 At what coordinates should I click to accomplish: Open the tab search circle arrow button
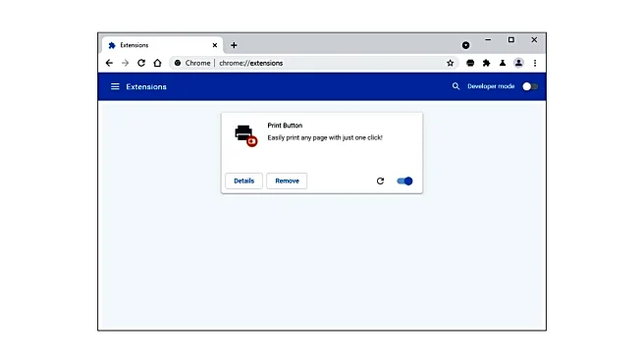pyautogui.click(x=465, y=45)
